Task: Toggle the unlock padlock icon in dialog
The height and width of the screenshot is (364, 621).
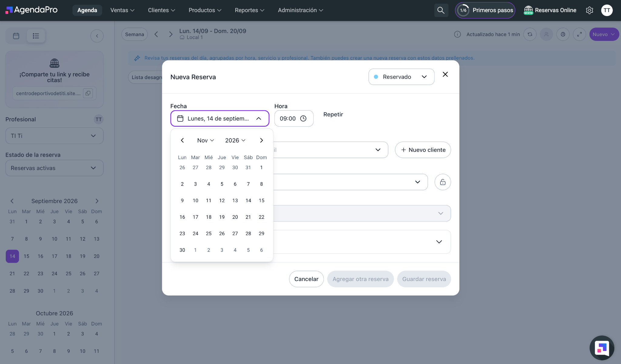Action: click(x=443, y=182)
